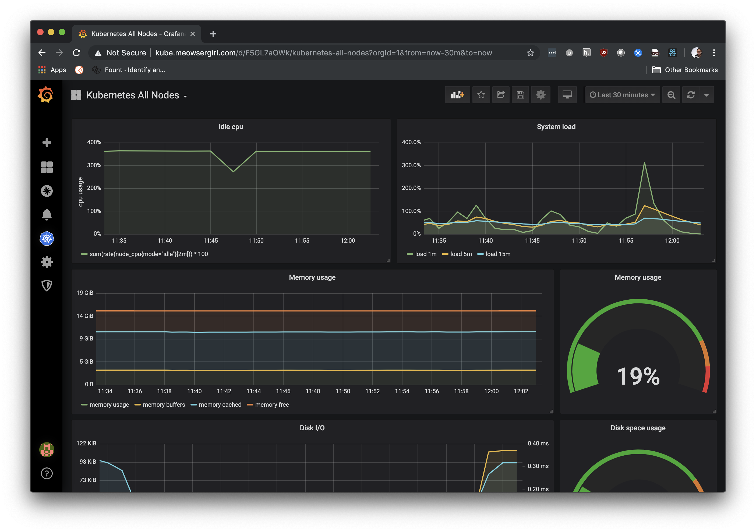
Task: Click the System load spike near 11:57
Action: point(644,162)
